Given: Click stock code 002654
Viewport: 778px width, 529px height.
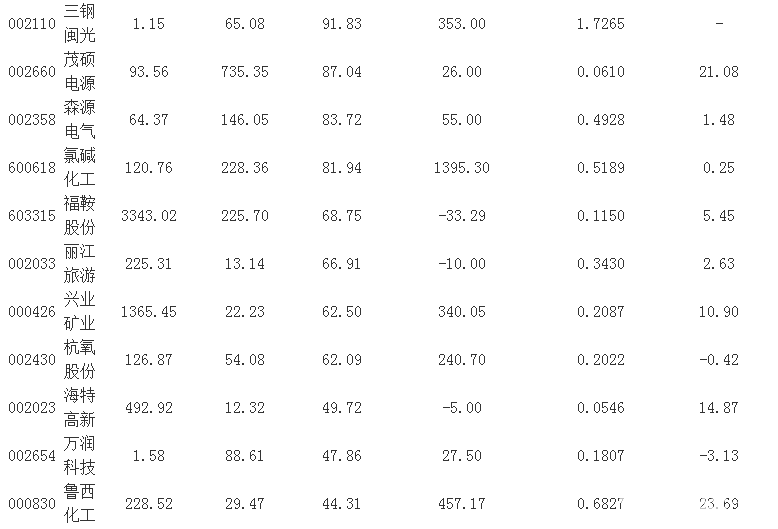Looking at the screenshot, I should [29, 456].
